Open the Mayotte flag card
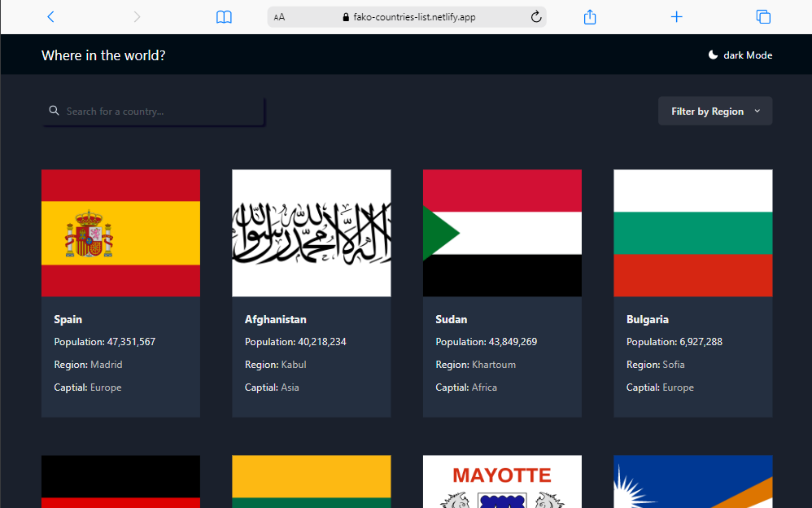The height and width of the screenshot is (508, 812). pos(502,482)
